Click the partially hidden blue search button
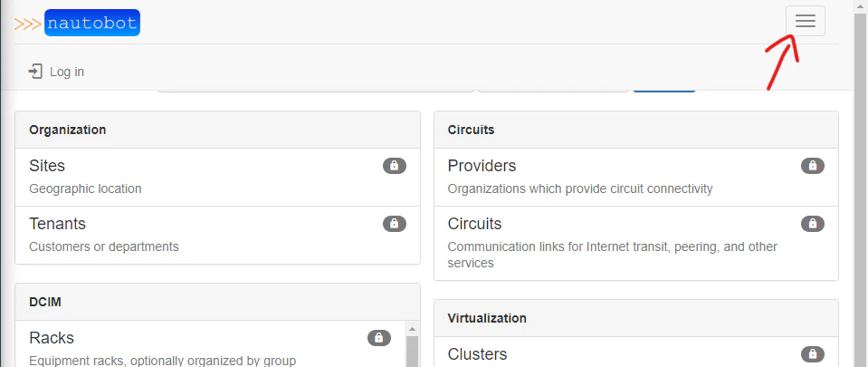The image size is (868, 367). tap(663, 91)
